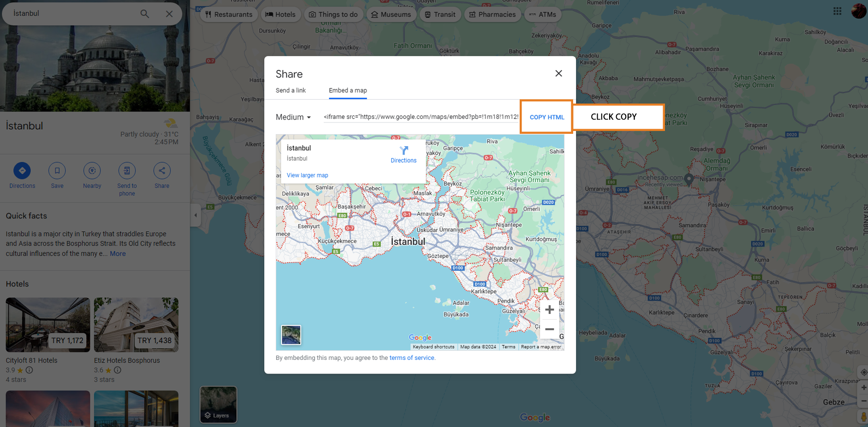Screen dimensions: 868x427
Task: Open Nearby search icon
Action: coord(92,171)
